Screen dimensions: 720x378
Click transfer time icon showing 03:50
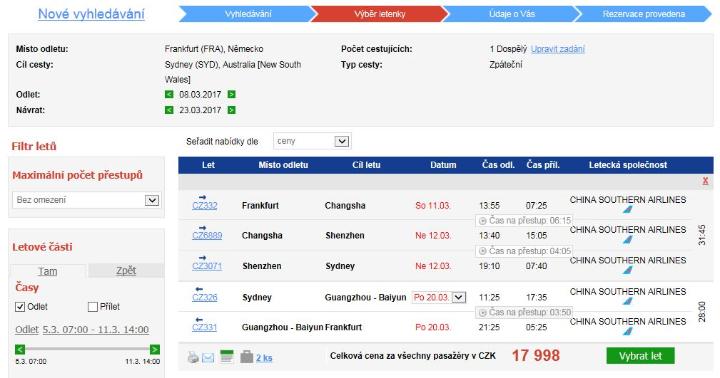[483, 312]
